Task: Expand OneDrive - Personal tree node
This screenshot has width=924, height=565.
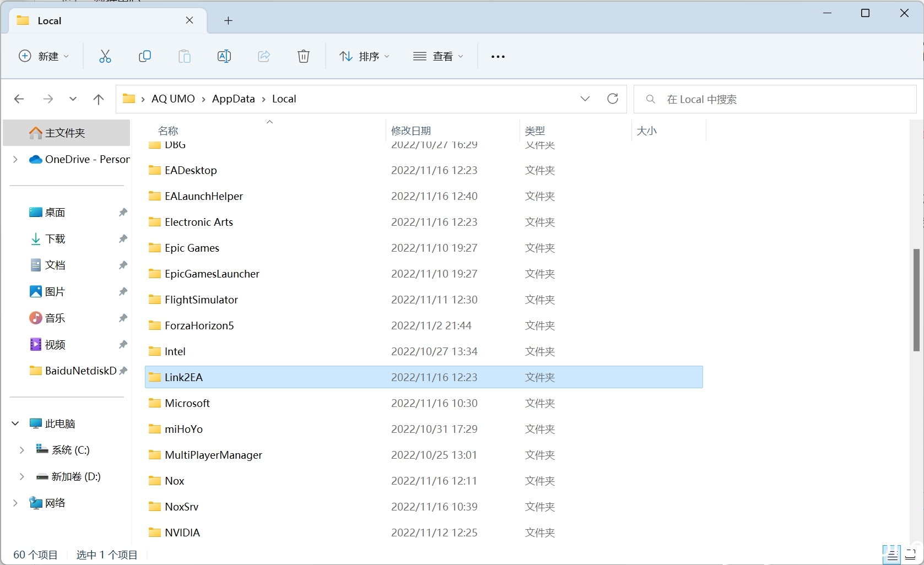Action: 15,159
